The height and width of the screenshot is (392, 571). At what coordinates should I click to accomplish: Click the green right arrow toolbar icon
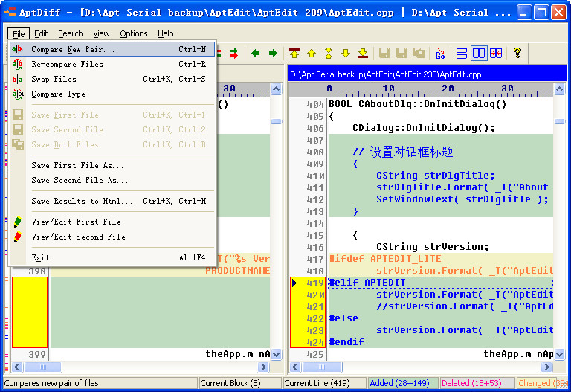pos(273,54)
